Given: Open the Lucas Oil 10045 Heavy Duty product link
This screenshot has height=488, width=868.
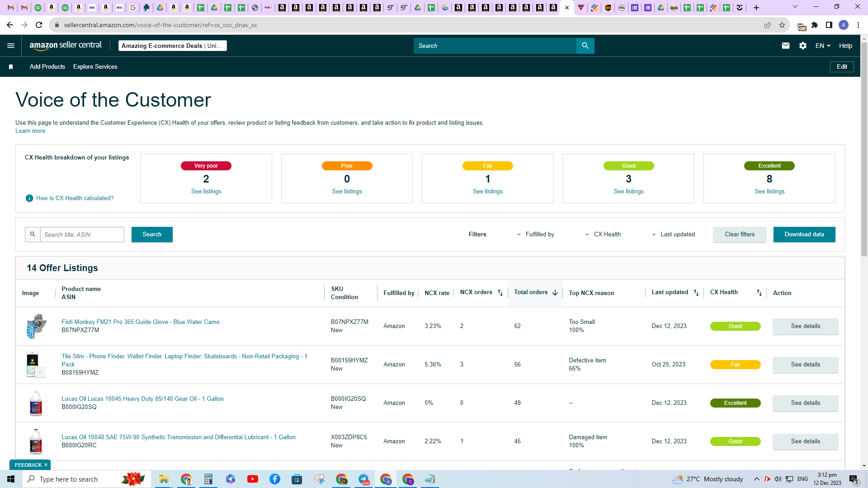Looking at the screenshot, I should coord(143,399).
